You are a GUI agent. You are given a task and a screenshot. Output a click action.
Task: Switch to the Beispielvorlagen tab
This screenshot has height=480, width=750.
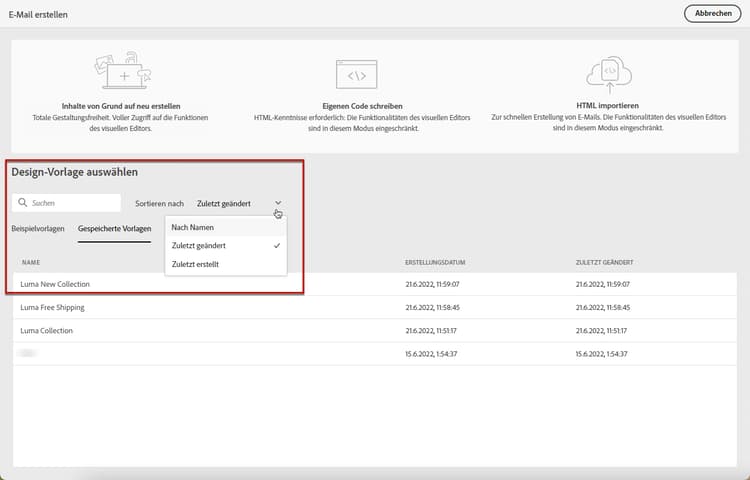coord(38,229)
